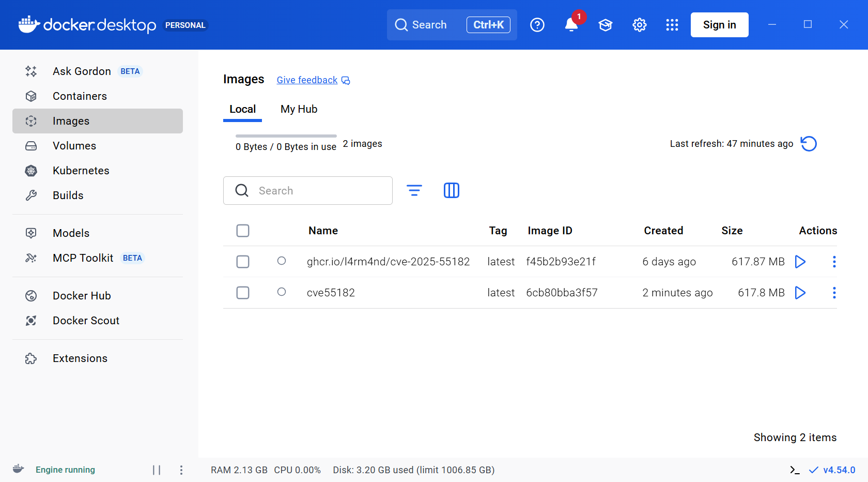Image resolution: width=868 pixels, height=482 pixels.
Task: Check the cve55182 row checkbox
Action: pyautogui.click(x=243, y=293)
